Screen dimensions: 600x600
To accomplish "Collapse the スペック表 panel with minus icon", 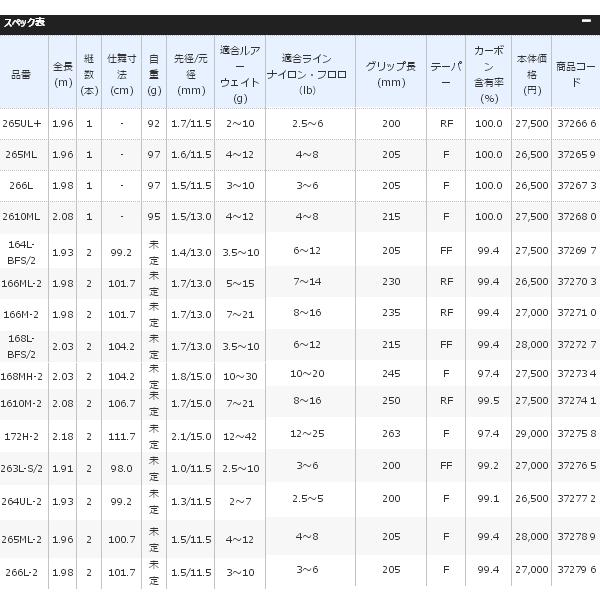I will [x=586, y=21].
